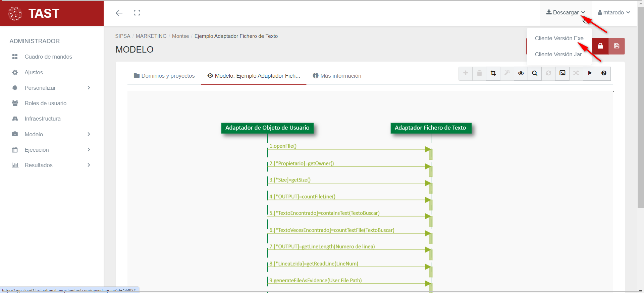Toggle fullscreen with the expand icon
Screen dimensions: 644x293
tap(137, 13)
